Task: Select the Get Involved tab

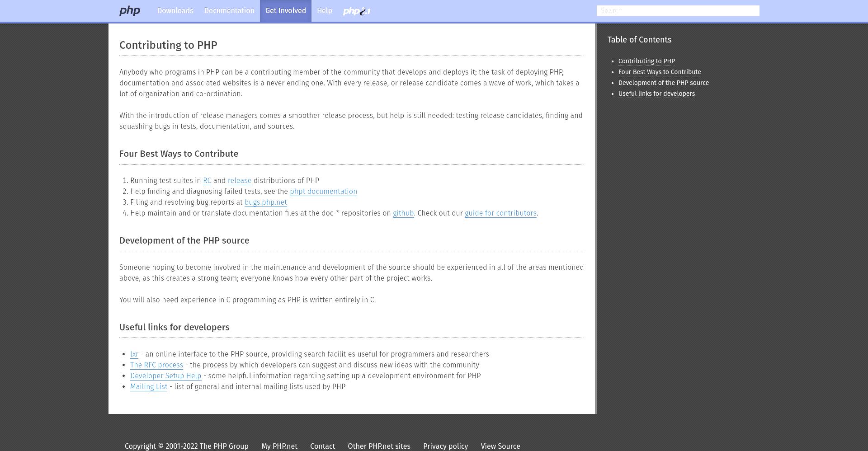Action: [x=286, y=11]
